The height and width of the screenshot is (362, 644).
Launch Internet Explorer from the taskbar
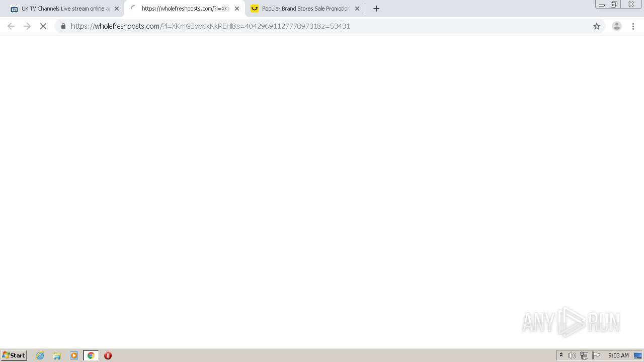point(40,355)
